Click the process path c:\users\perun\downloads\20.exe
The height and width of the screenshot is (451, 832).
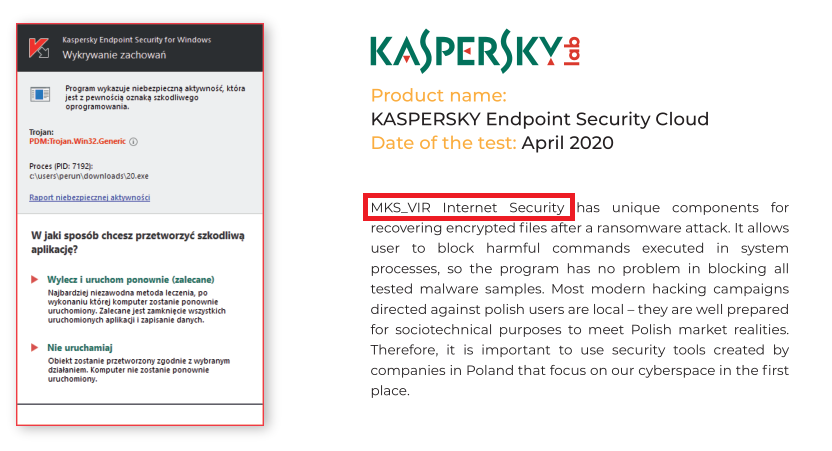(x=88, y=175)
